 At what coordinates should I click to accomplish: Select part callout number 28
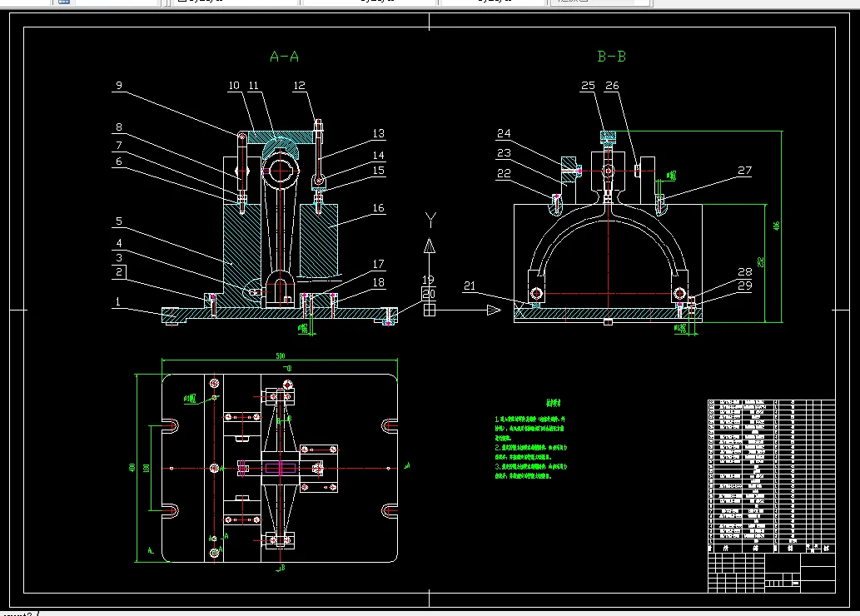coord(745,271)
